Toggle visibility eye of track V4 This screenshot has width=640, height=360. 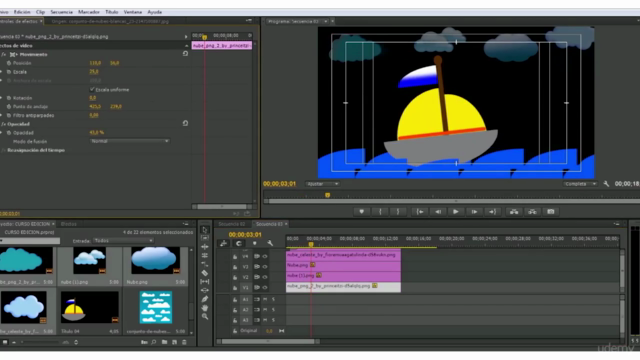click(265, 256)
